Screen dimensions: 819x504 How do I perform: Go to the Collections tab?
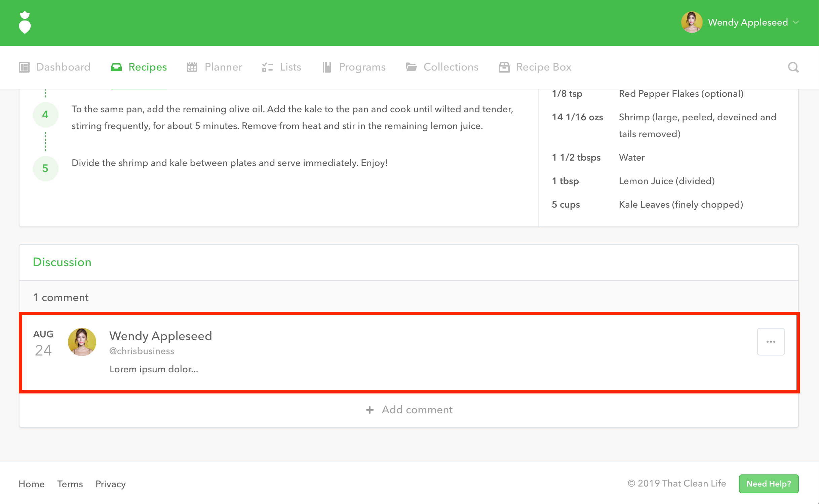tap(451, 67)
